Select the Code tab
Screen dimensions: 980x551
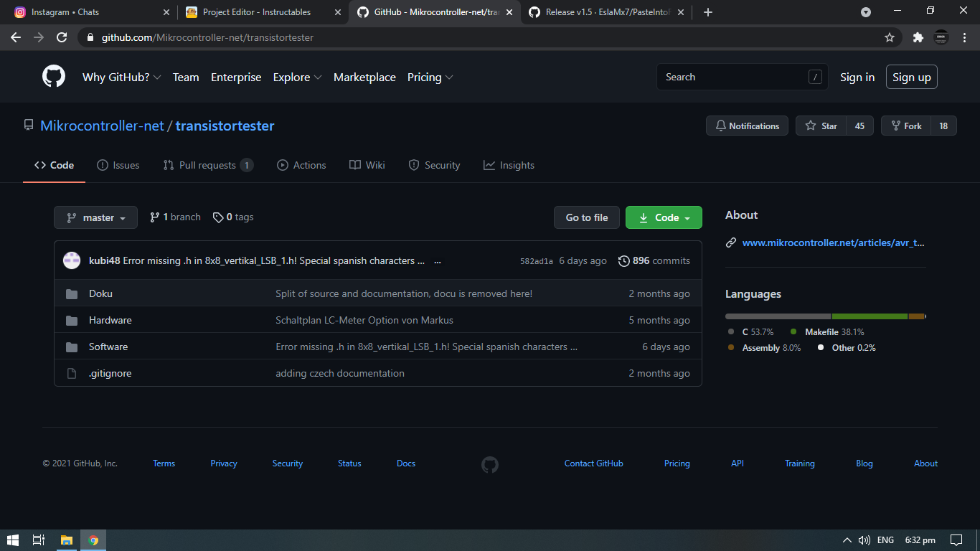(55, 165)
